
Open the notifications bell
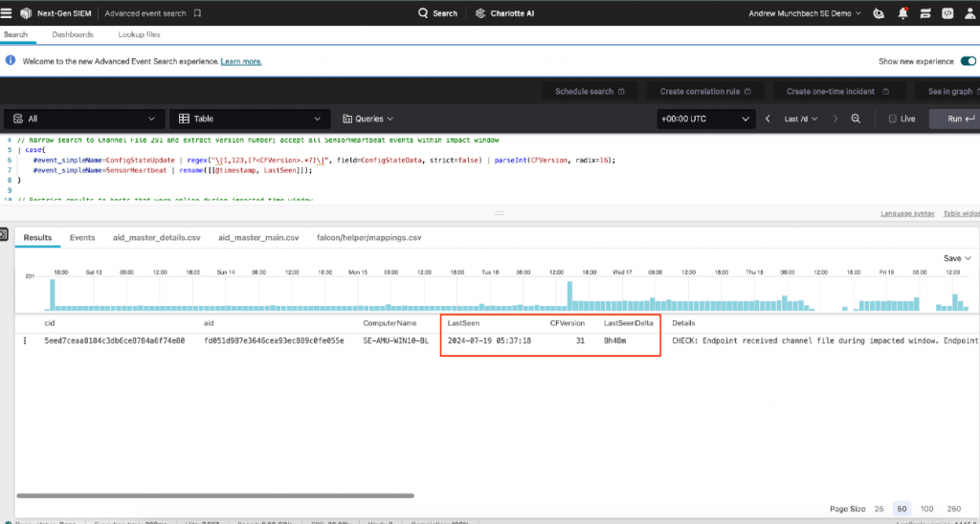pyautogui.click(x=902, y=13)
